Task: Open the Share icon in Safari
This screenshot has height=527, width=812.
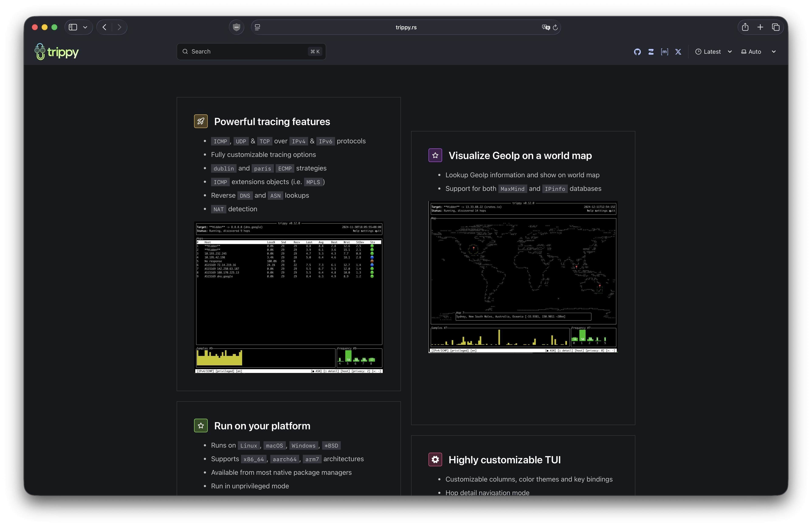Action: pos(745,27)
